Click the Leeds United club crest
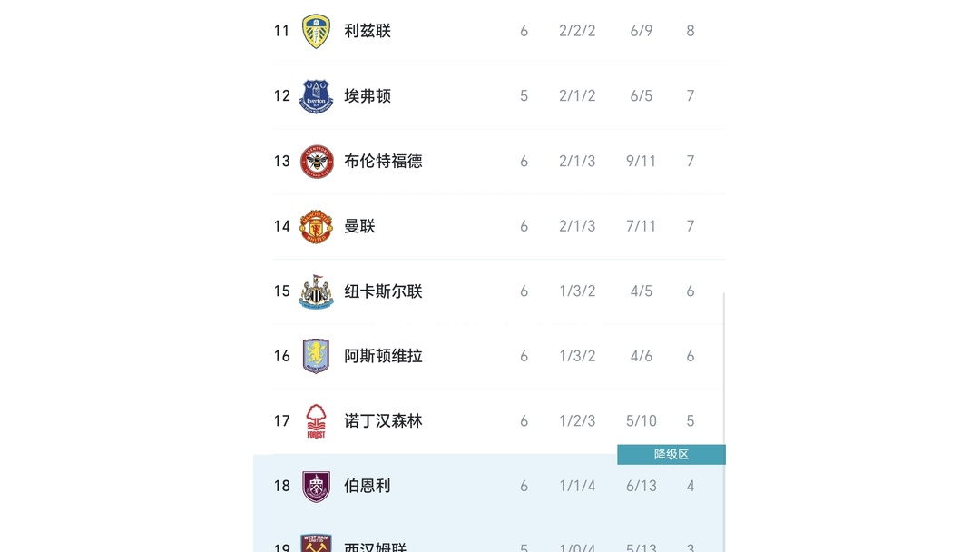Viewport: 980px width, 552px height. coord(315,30)
